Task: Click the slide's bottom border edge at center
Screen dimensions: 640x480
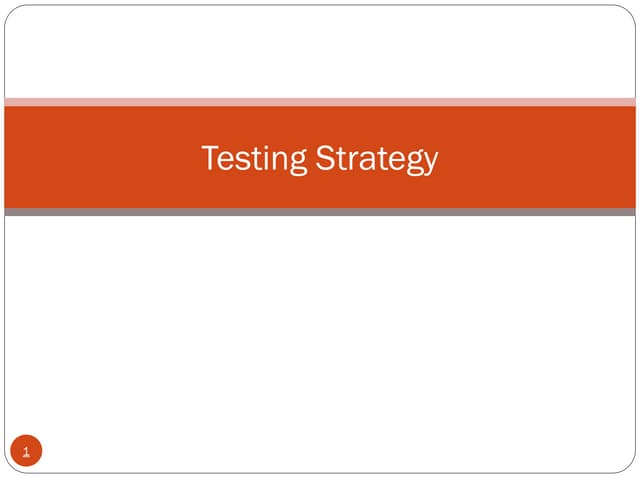Action: [320, 472]
